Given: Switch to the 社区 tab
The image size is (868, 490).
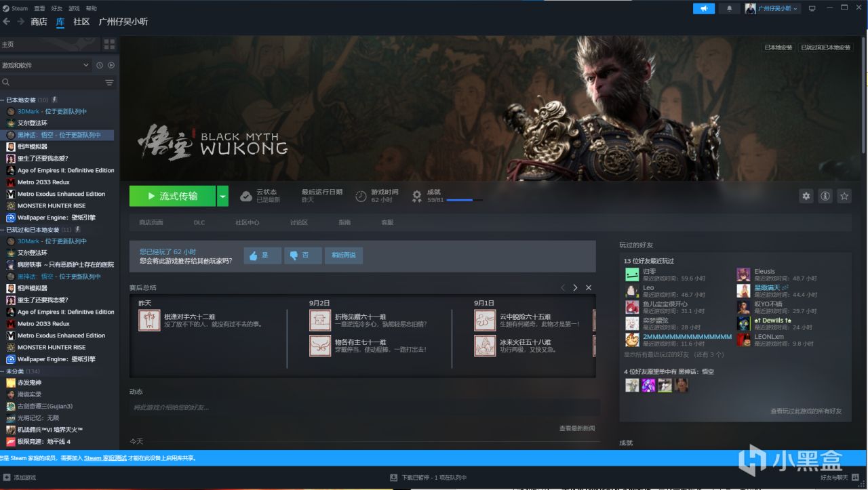Looking at the screenshot, I should tap(81, 22).
